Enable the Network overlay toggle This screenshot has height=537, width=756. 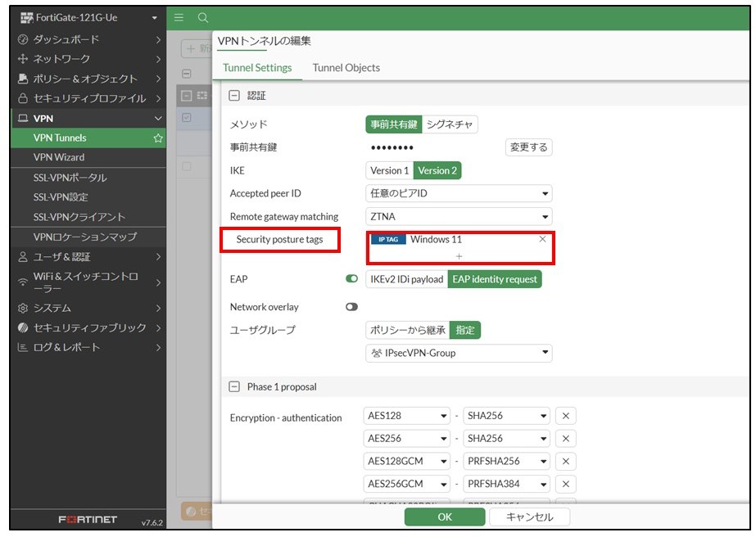(352, 307)
